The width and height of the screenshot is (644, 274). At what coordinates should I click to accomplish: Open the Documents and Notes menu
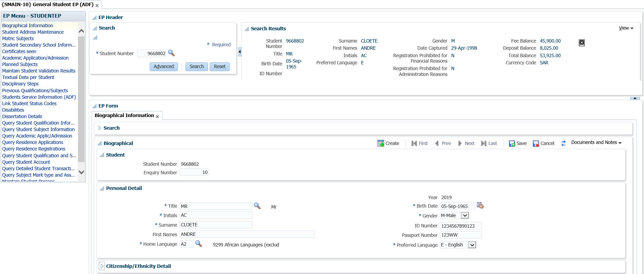(596, 143)
